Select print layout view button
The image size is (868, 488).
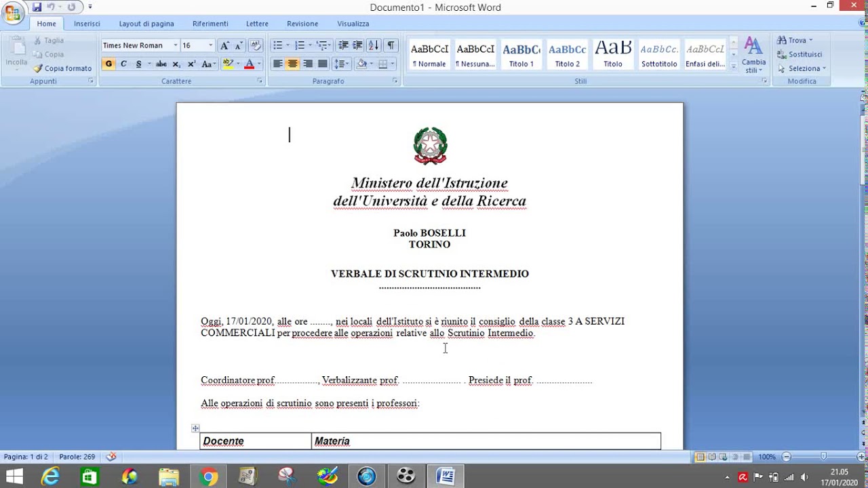pos(700,457)
